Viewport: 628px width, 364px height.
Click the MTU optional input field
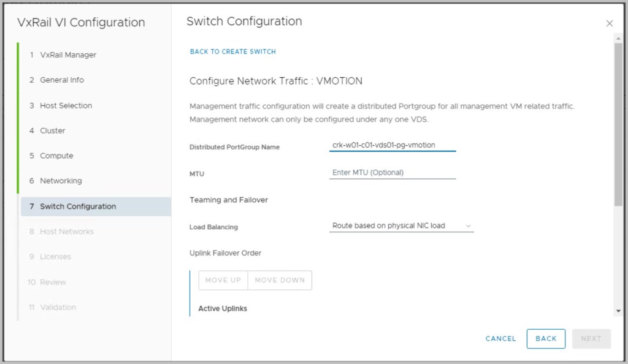coord(392,173)
